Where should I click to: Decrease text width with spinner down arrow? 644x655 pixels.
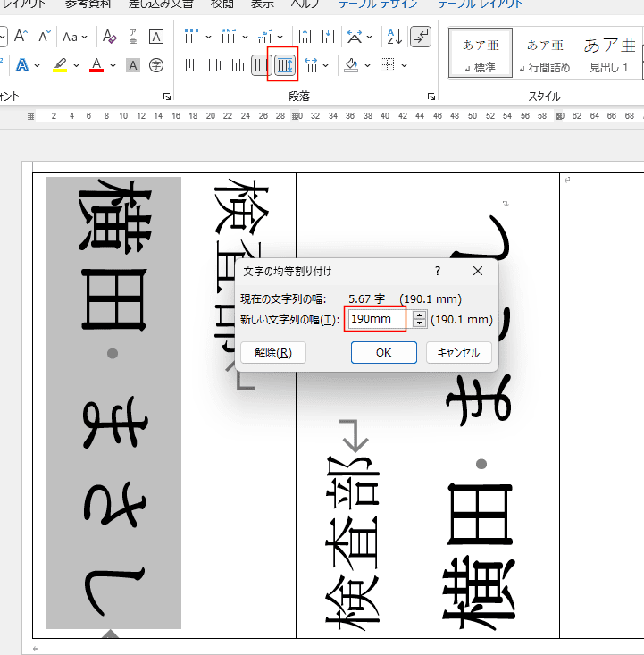[x=419, y=323]
